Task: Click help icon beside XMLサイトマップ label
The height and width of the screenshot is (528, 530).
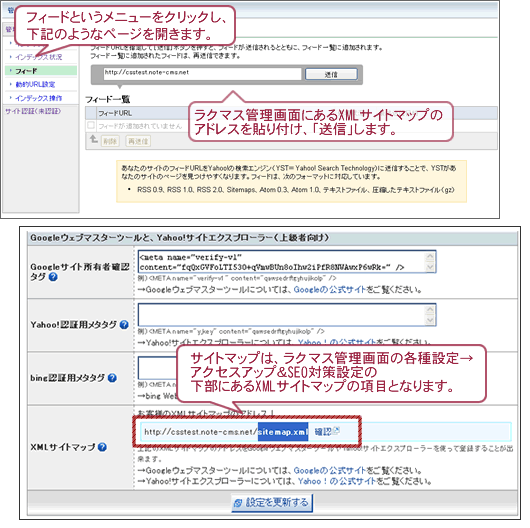Action: pyautogui.click(x=102, y=447)
